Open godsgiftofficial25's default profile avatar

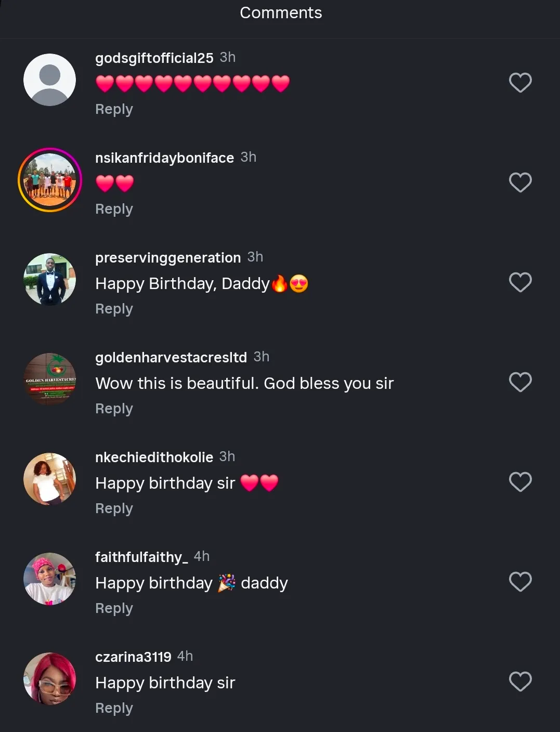tap(50, 80)
